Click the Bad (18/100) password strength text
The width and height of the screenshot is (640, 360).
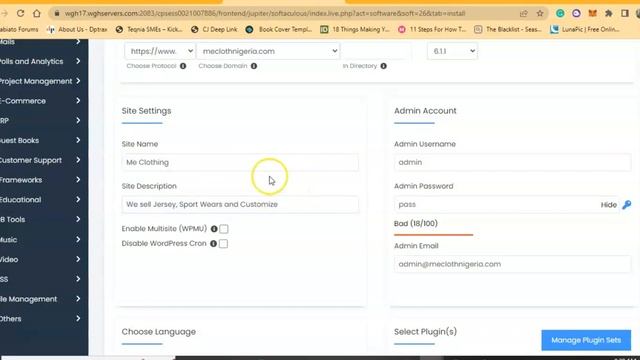pos(416,224)
